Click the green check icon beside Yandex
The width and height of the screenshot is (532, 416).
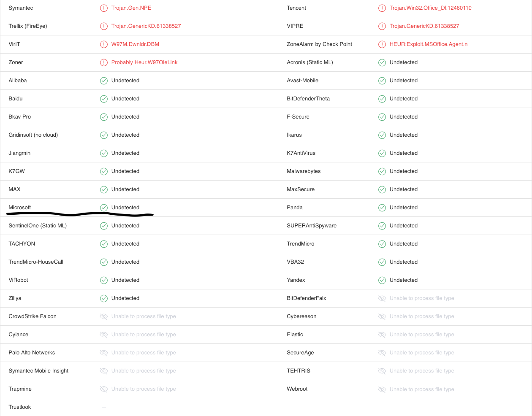click(x=382, y=280)
